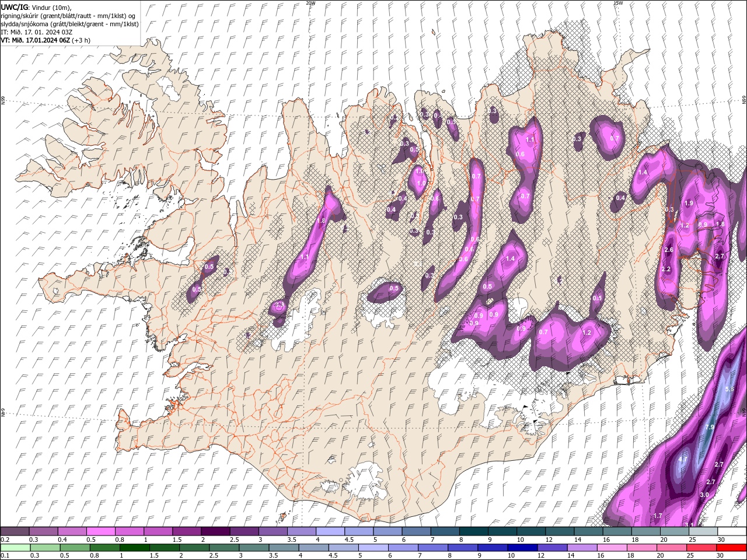
Task: Click the 0.2 label in the upper legend row
Action: 4,540
